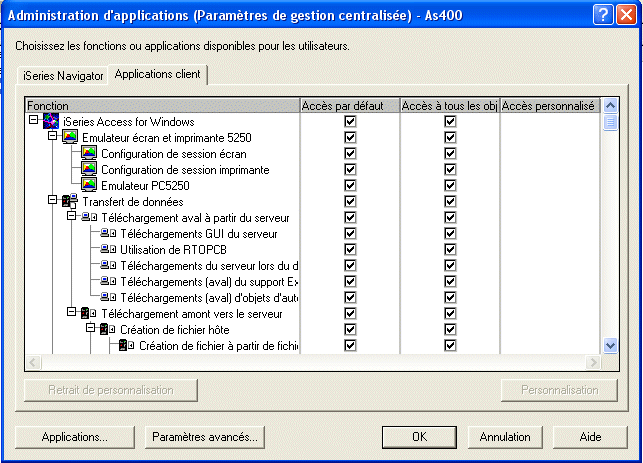Click the Accès par défaut column header
Screen dimensions: 643x463
(x=350, y=106)
